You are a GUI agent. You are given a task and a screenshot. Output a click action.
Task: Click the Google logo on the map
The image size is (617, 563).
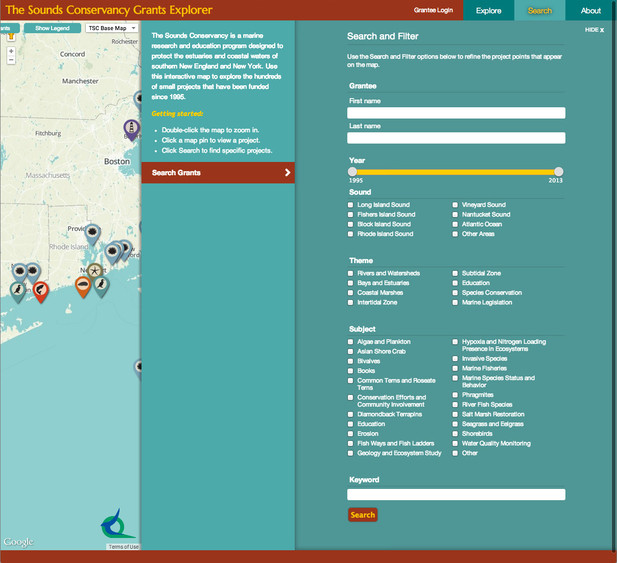(x=18, y=542)
